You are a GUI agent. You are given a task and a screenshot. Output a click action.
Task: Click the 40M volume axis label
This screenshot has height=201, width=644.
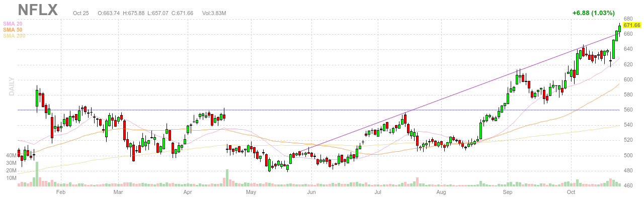point(12,156)
